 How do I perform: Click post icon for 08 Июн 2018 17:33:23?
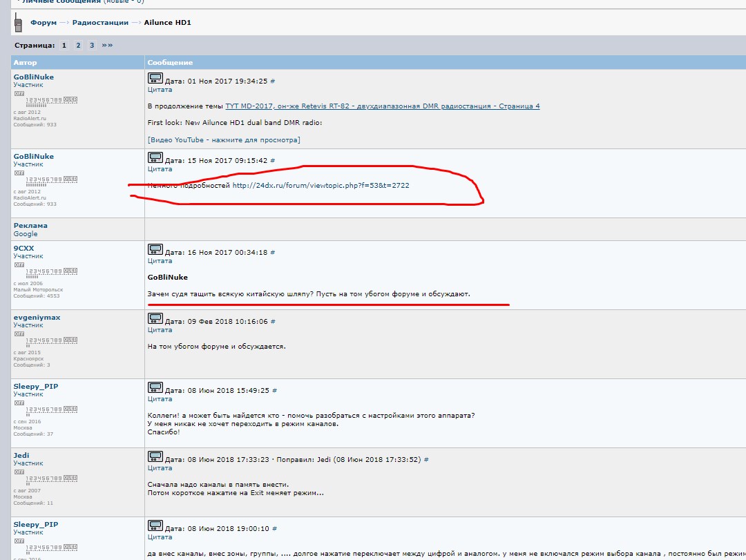point(155,456)
